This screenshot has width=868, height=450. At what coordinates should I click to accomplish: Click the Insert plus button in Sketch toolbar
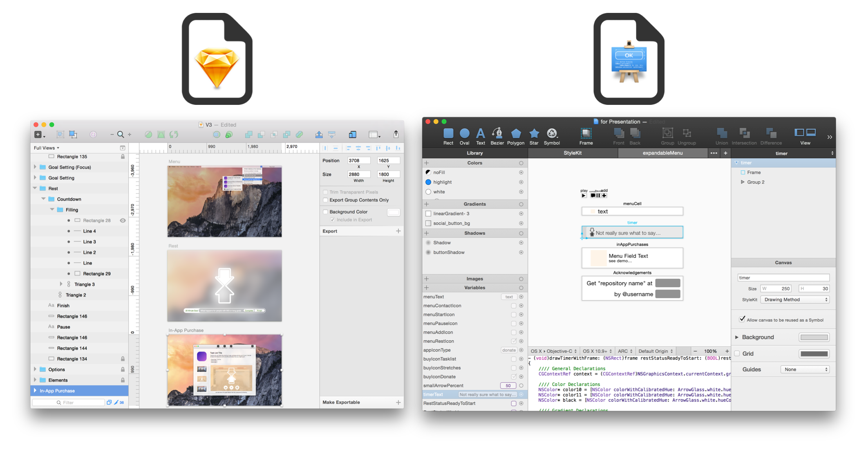(40, 135)
